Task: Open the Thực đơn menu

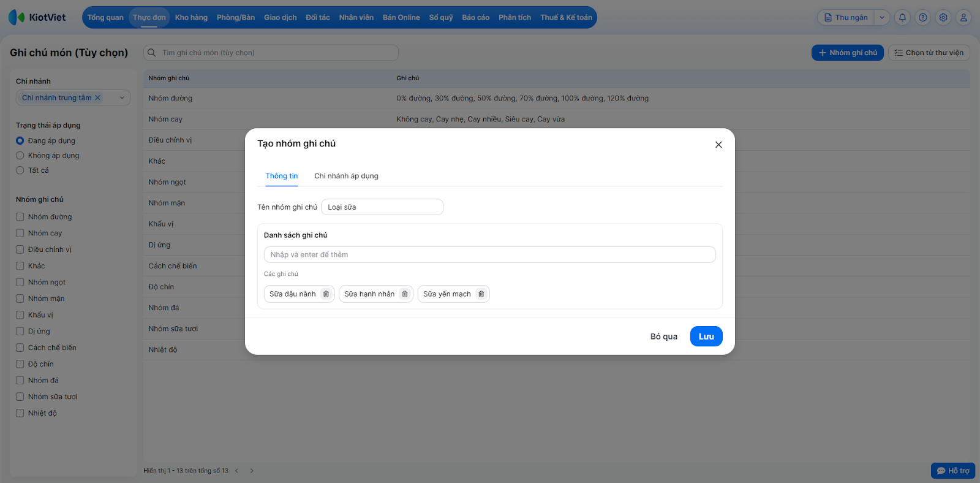Action: coord(149,18)
